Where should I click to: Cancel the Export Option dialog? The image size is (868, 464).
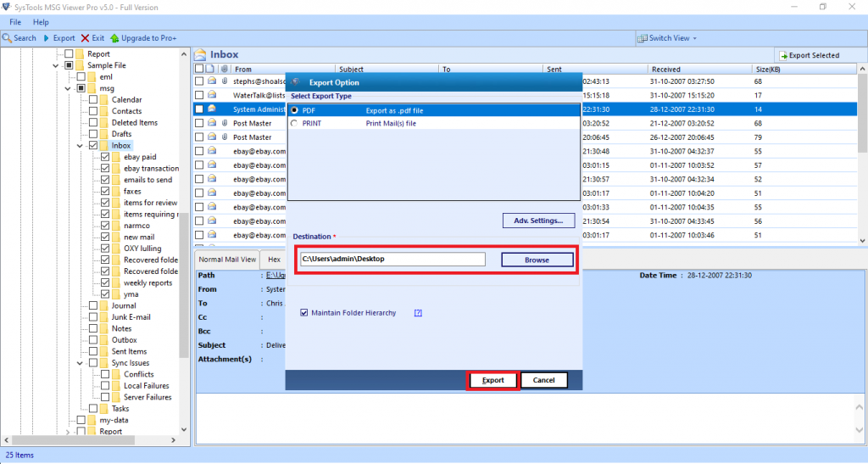(543, 380)
